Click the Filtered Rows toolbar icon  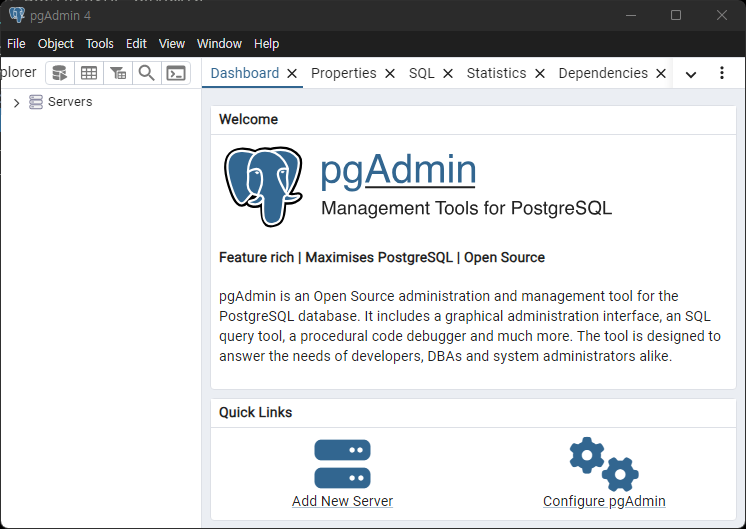pos(118,73)
